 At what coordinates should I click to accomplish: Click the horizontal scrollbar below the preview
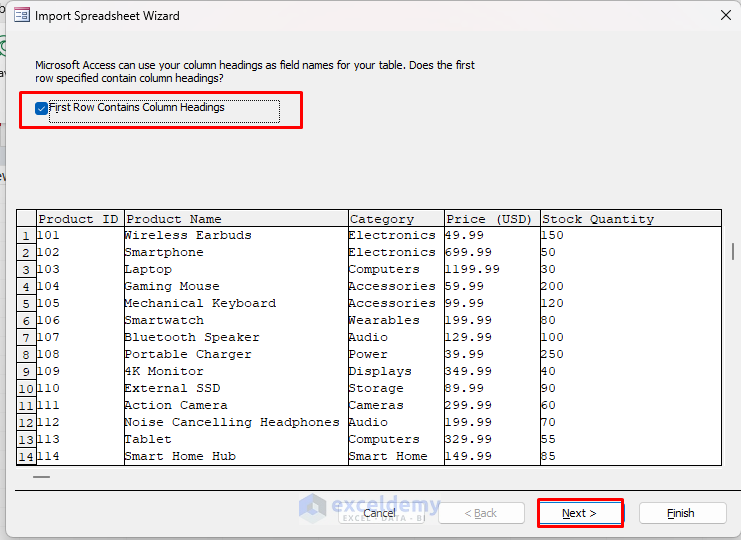tap(42, 477)
